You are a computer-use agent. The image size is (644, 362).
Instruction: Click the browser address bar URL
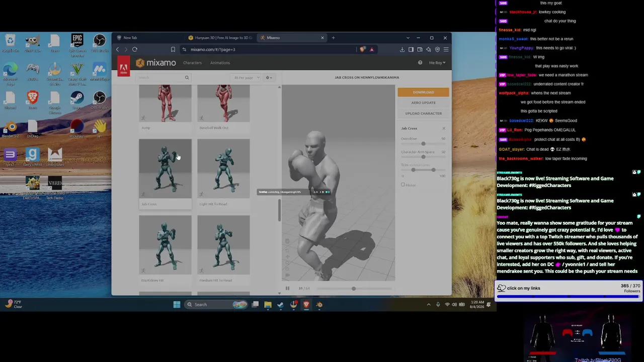[x=213, y=49]
